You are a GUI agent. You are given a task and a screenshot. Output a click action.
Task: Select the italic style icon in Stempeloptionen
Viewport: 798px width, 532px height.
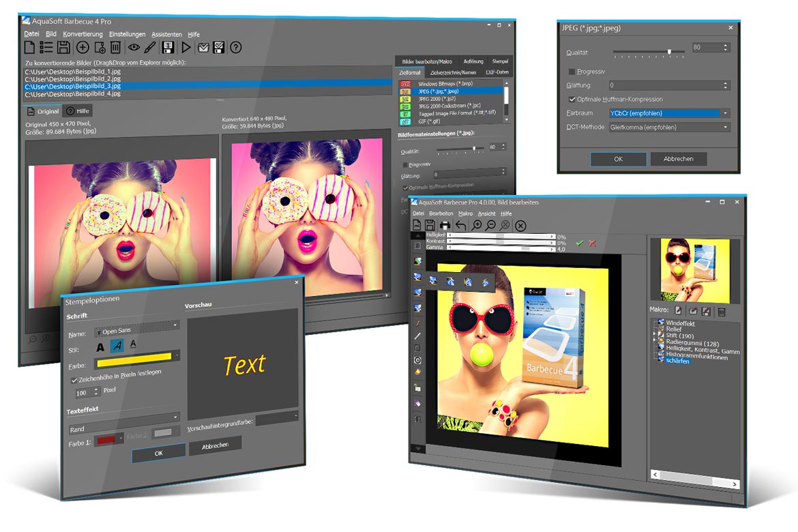tap(116, 346)
